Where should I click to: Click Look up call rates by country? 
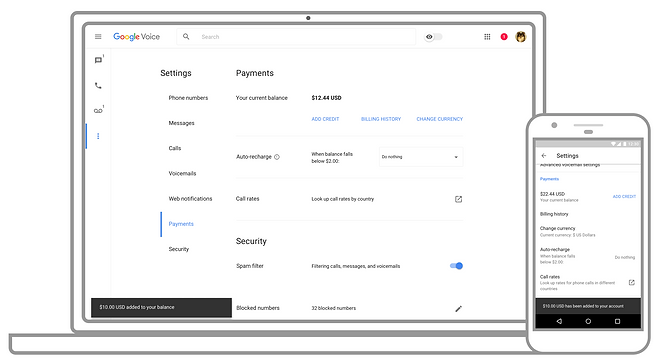click(342, 199)
